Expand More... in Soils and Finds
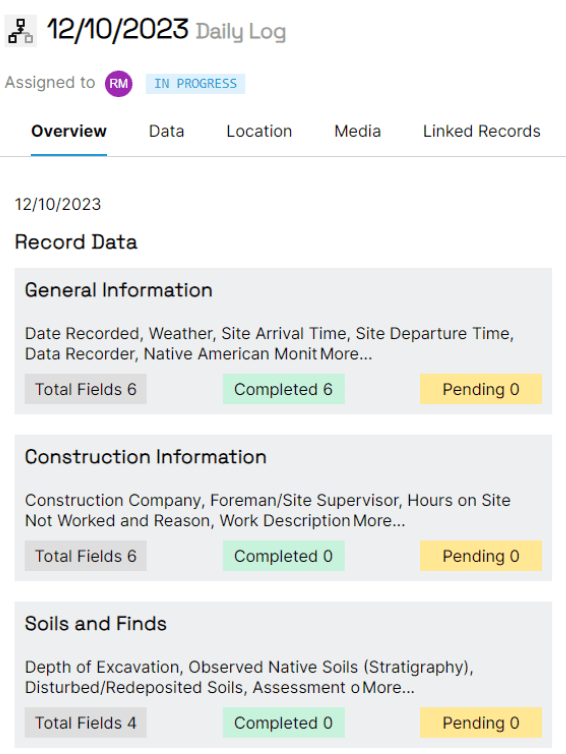The width and height of the screenshot is (566, 754). (x=388, y=688)
